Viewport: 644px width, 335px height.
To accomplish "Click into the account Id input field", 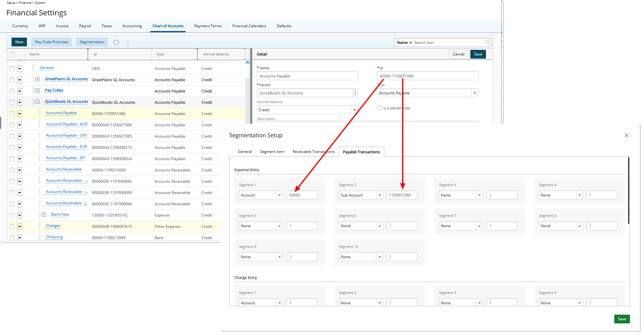I will point(427,76).
